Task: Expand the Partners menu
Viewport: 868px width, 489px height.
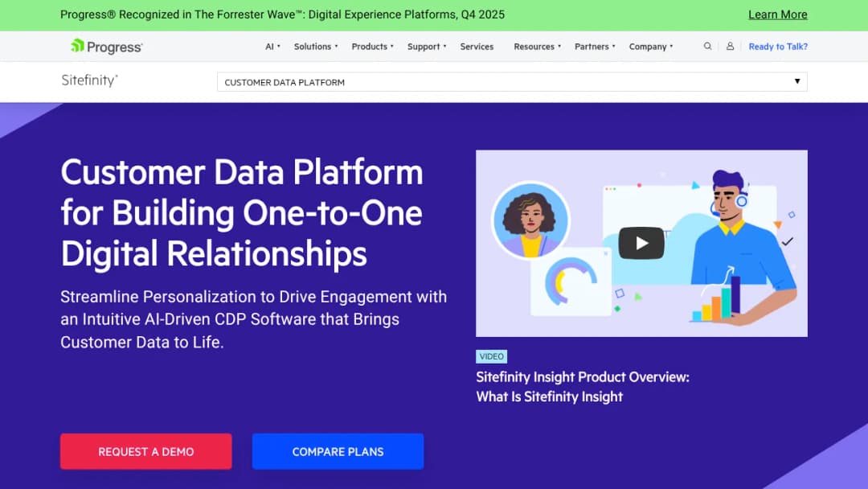Action: (x=595, y=47)
